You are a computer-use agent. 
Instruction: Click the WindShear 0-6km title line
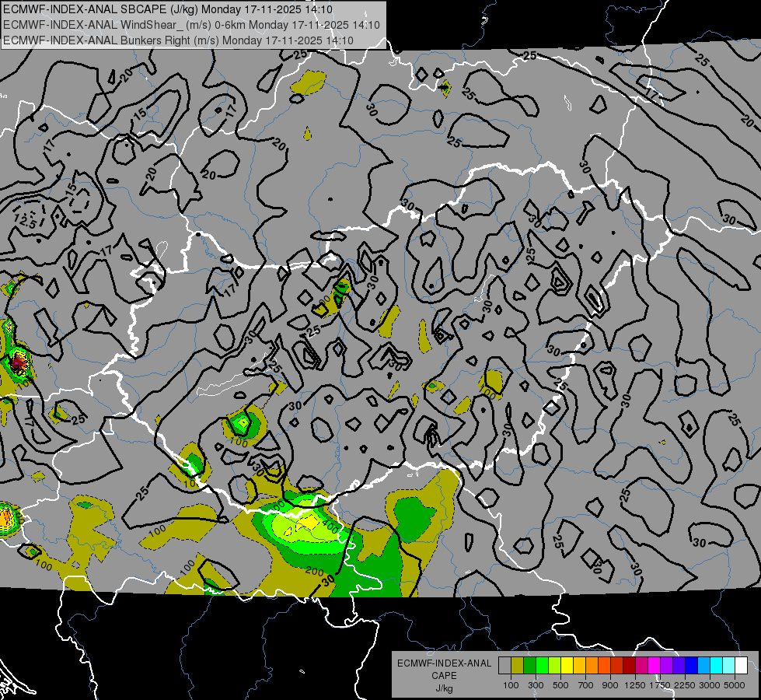[192, 25]
